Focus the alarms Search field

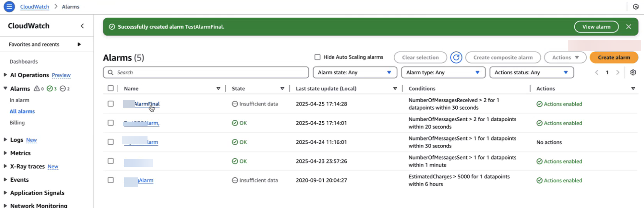[x=206, y=72]
